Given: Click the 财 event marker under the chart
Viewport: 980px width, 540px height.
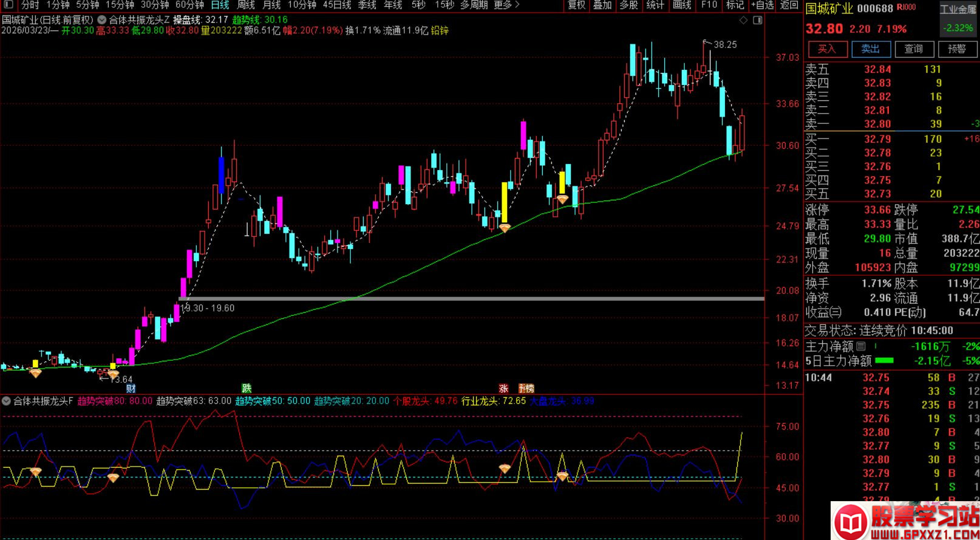Looking at the screenshot, I should tap(131, 388).
